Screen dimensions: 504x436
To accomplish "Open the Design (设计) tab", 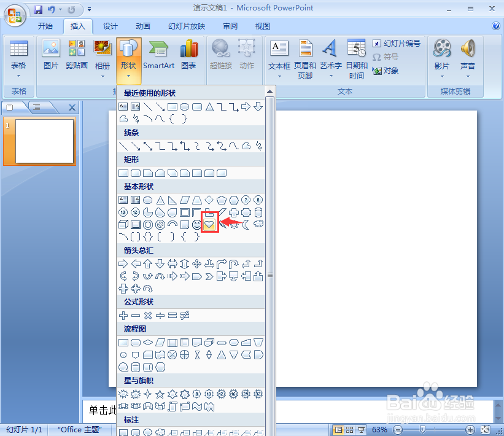I will pos(110,26).
